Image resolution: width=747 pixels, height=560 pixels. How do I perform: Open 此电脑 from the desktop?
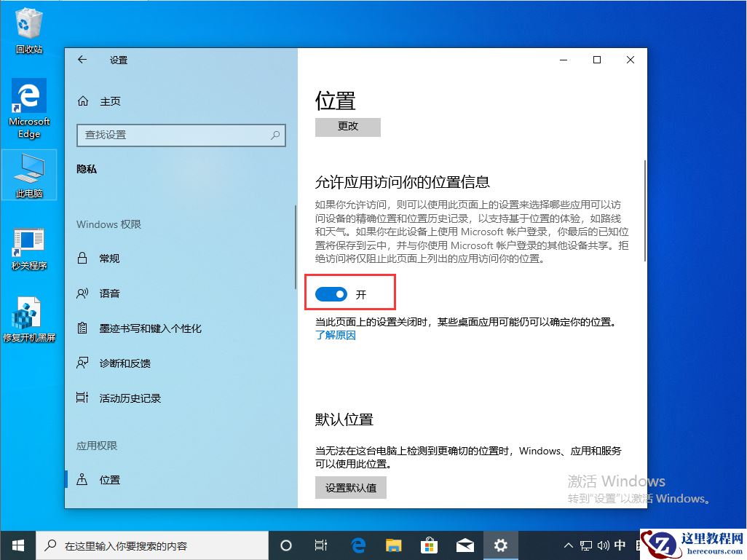click(x=29, y=175)
